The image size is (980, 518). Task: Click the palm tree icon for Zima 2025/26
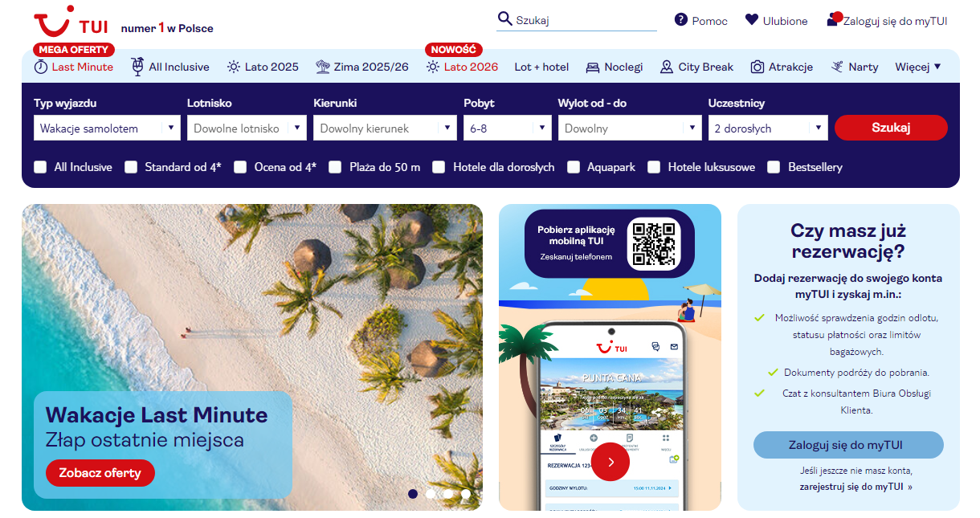tap(323, 67)
